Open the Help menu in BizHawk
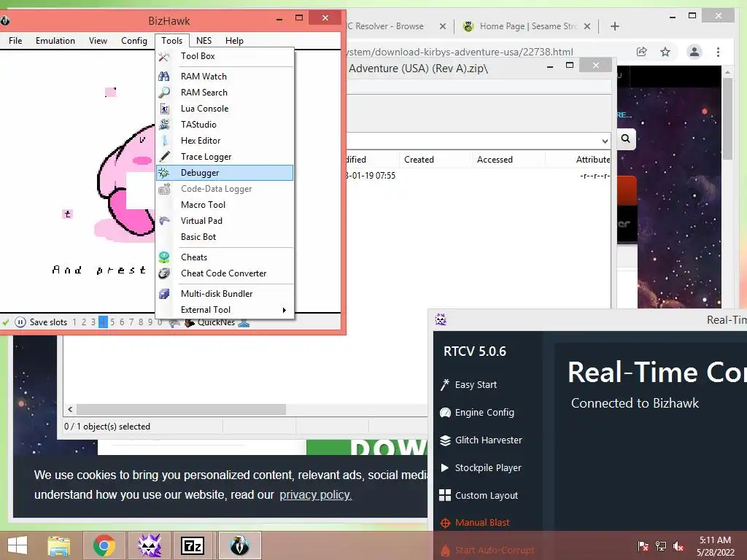Screen dimensions: 747x560 234,41
